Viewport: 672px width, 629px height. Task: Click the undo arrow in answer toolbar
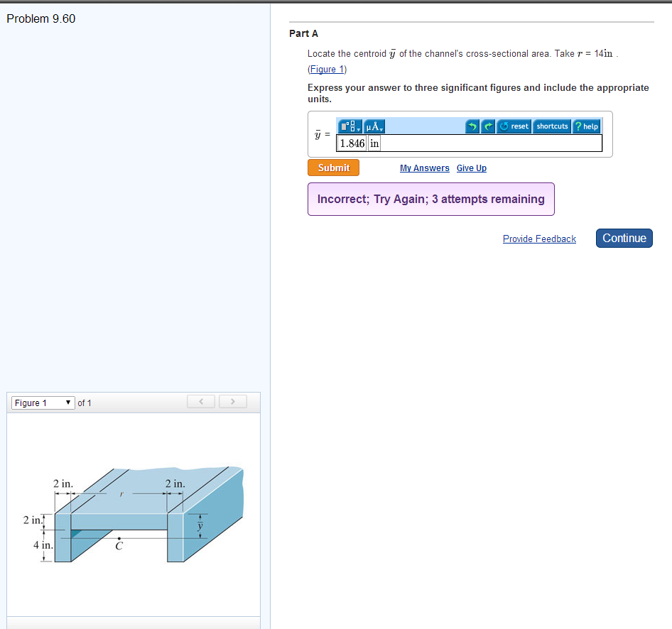tap(473, 126)
